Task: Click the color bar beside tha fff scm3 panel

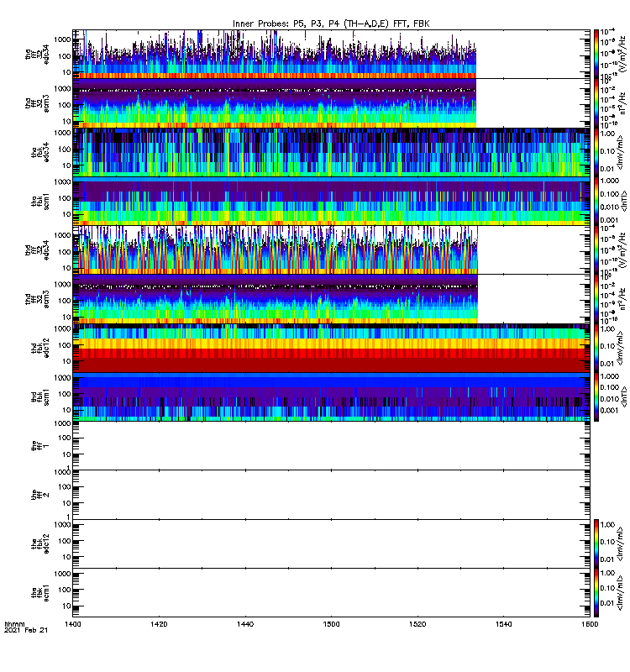Action: [x=596, y=103]
